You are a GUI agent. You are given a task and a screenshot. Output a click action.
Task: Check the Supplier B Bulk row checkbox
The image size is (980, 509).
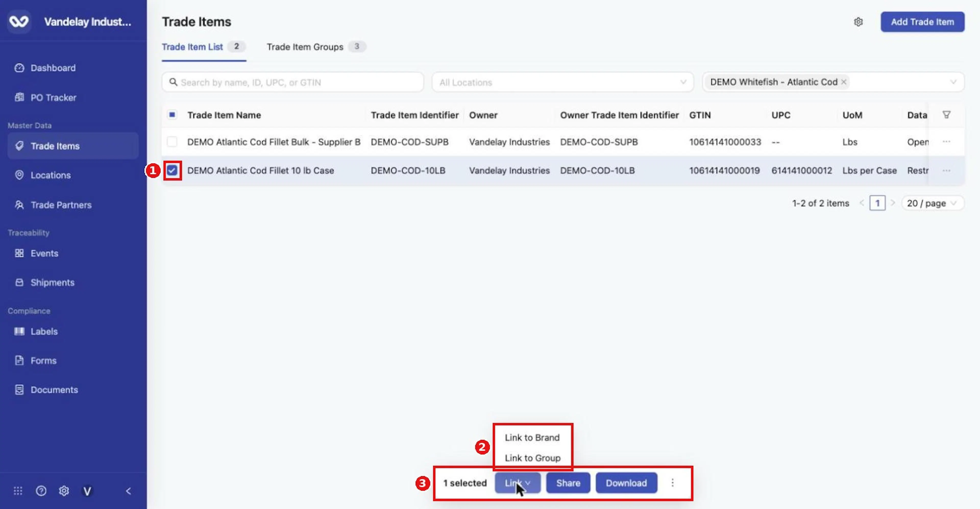pyautogui.click(x=172, y=142)
